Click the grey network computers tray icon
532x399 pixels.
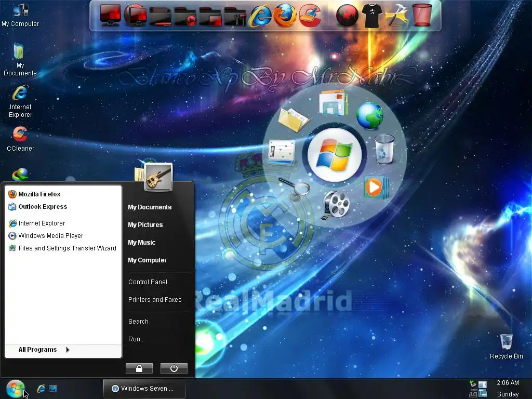click(473, 394)
